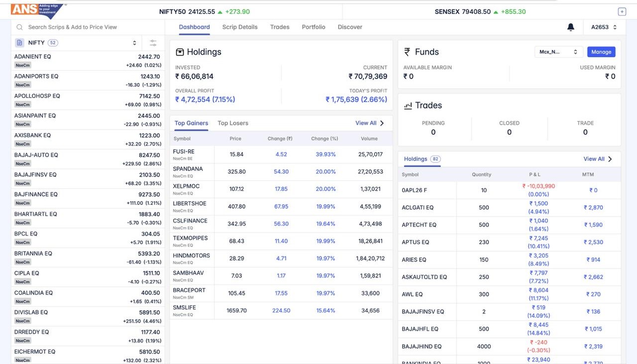
Task: Select DRREDDY EQ in watchlist
Action: click(x=88, y=336)
